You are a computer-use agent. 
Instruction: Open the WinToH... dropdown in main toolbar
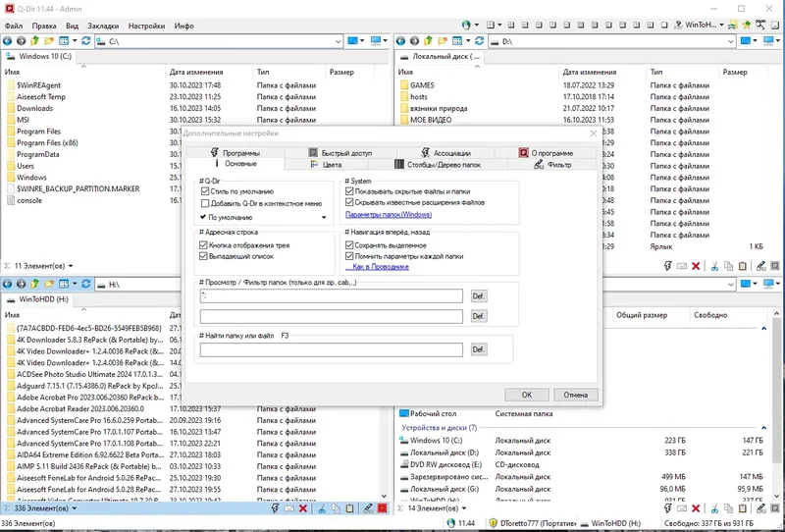coord(721,25)
